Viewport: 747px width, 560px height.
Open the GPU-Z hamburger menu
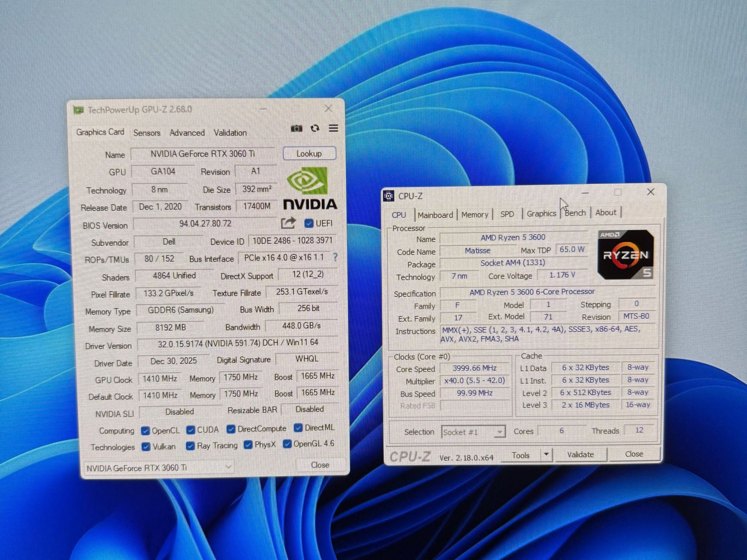click(333, 128)
